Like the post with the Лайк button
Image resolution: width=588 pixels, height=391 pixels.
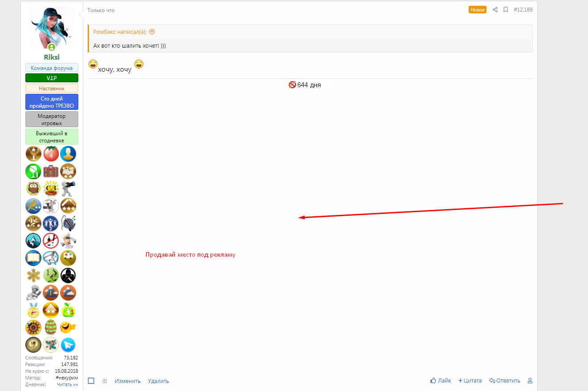pyautogui.click(x=441, y=381)
